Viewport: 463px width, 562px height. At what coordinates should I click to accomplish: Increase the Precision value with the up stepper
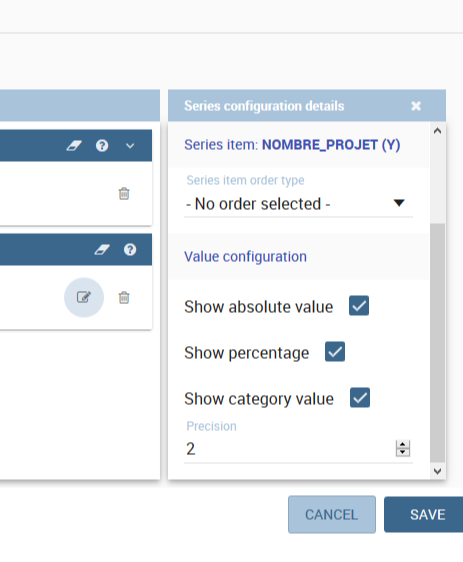(x=403, y=444)
